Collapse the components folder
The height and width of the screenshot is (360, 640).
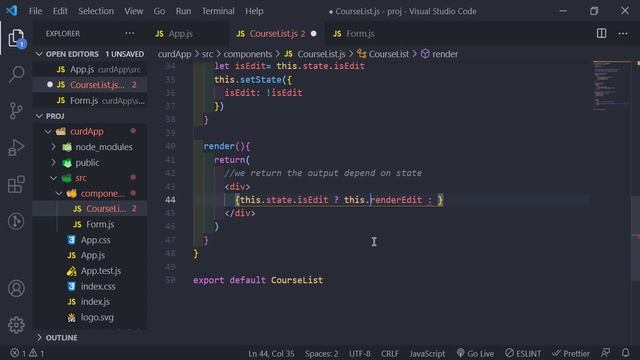click(90, 193)
